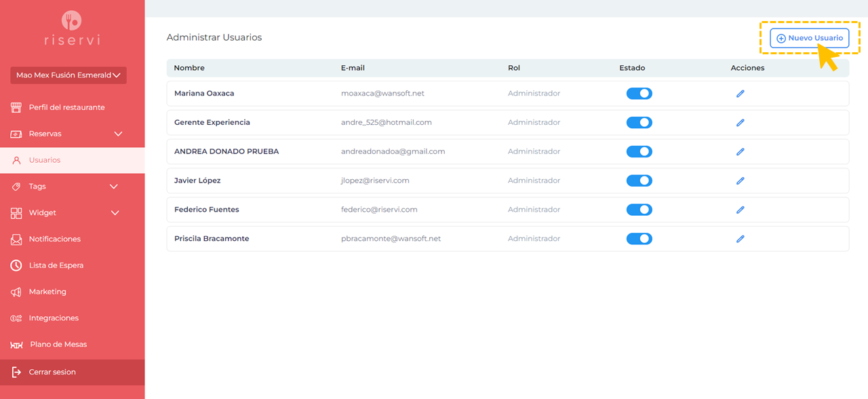This screenshot has width=868, height=399.
Task: Open Perfil del restaurante menu item
Action: click(73, 107)
